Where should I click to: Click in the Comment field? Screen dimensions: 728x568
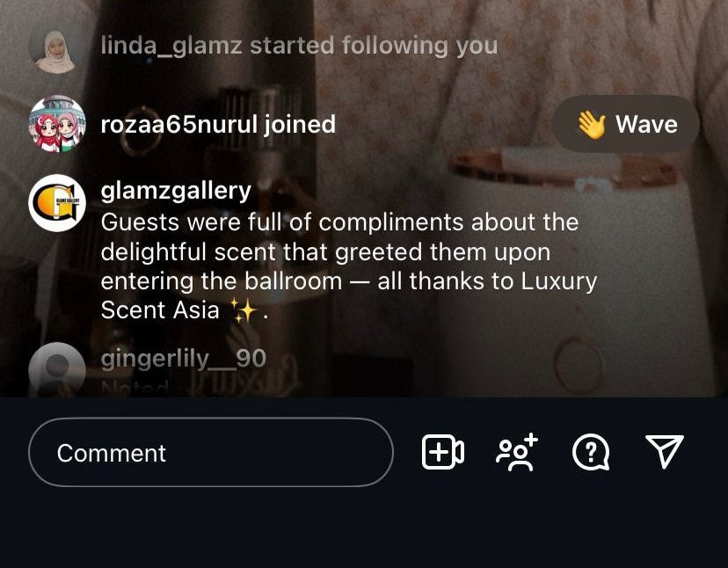pos(211,452)
